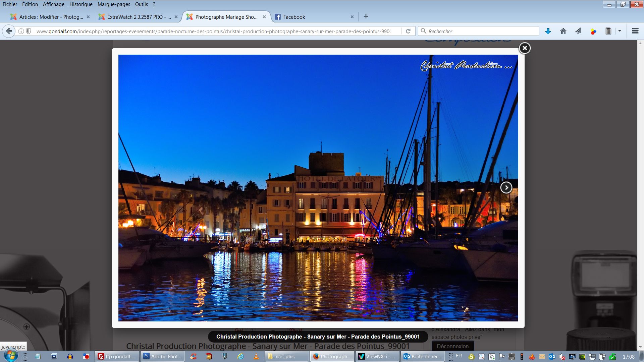Launch Internet Explorer from taskbar

[x=240, y=356]
